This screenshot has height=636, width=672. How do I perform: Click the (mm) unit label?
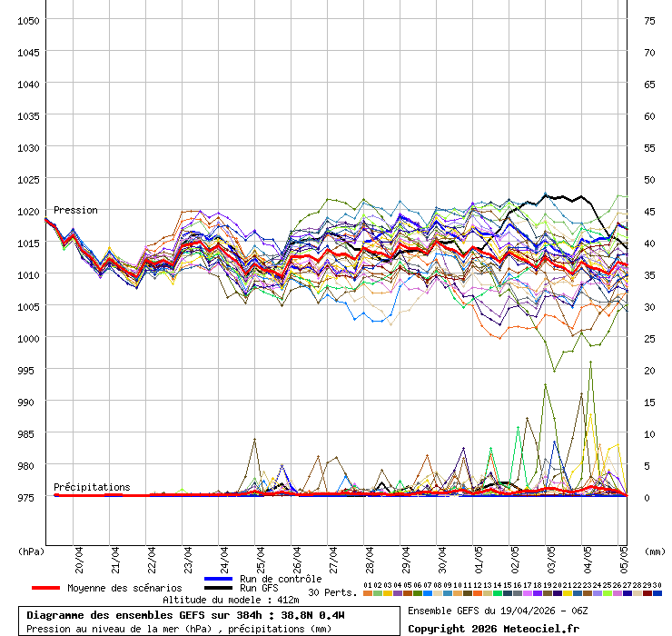click(x=655, y=551)
